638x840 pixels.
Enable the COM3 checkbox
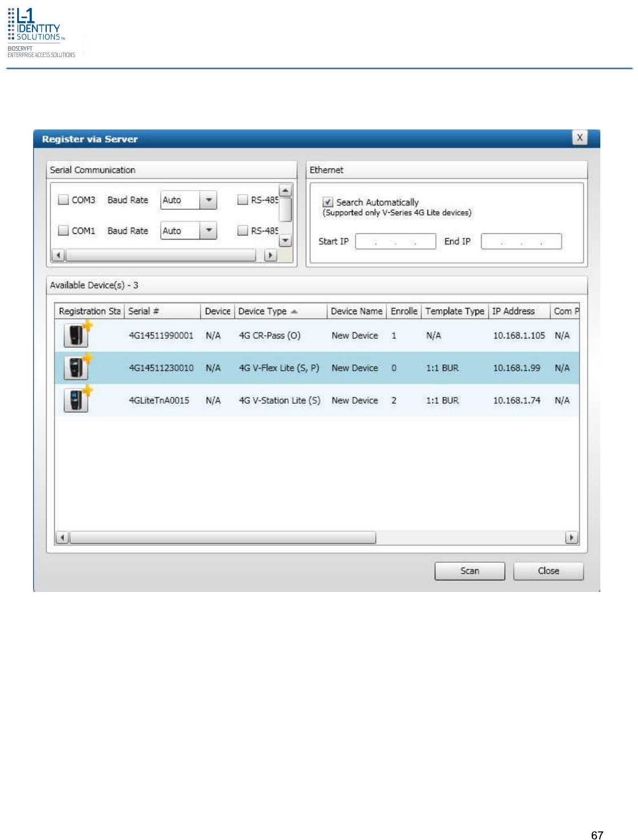64,200
